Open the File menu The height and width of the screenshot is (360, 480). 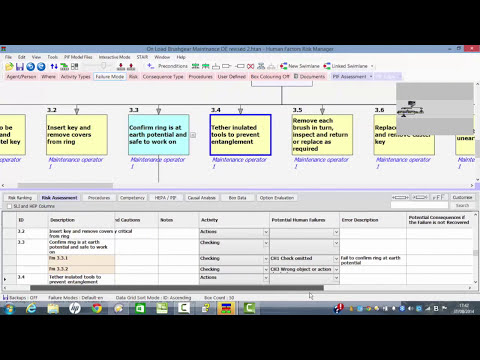coord(8,57)
